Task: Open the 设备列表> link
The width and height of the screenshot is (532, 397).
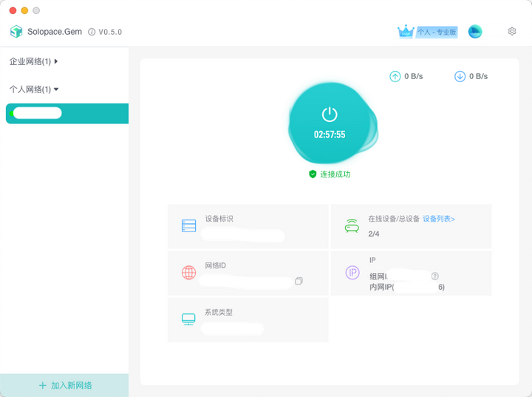Action: click(x=438, y=219)
